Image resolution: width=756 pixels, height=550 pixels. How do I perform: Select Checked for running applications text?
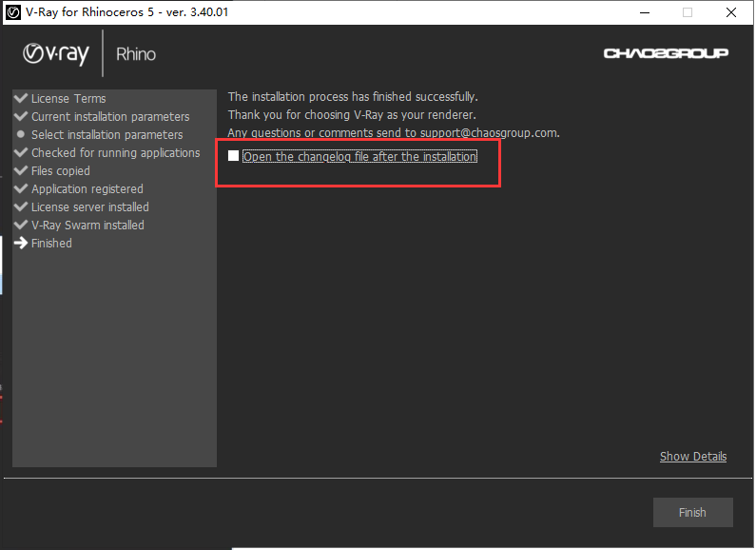click(116, 153)
